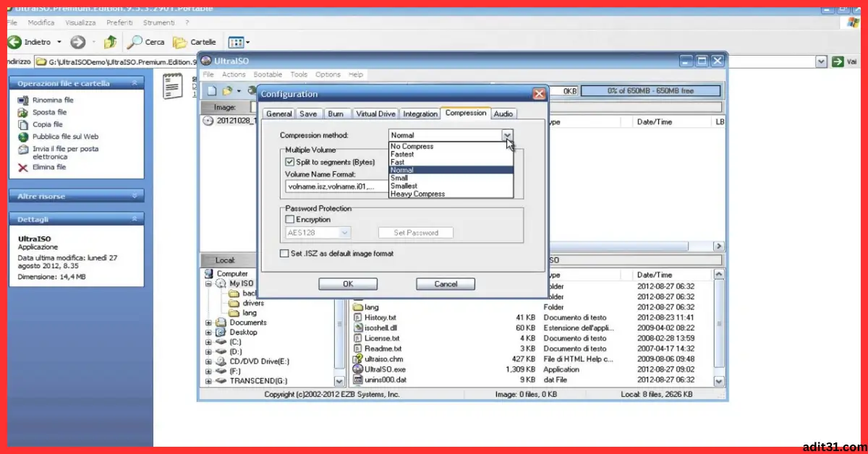
Task: Open the Explorer views button dropdown
Action: tap(247, 43)
